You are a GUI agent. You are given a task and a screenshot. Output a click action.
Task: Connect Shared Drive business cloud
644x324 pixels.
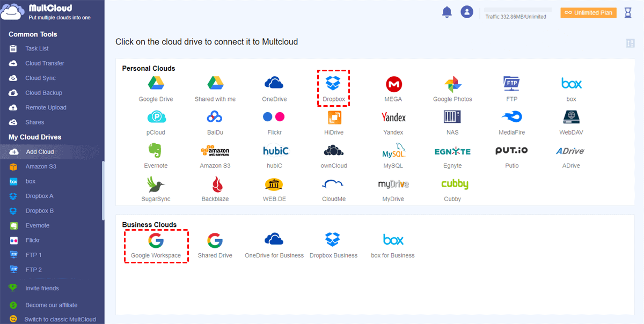pyautogui.click(x=215, y=246)
